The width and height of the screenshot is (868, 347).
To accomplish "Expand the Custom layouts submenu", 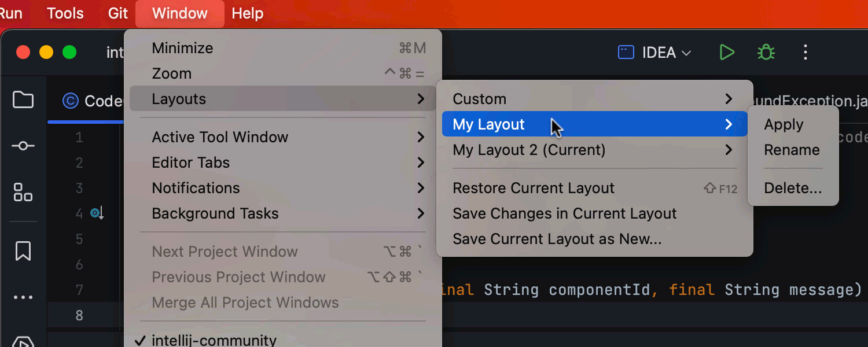I will click(593, 99).
